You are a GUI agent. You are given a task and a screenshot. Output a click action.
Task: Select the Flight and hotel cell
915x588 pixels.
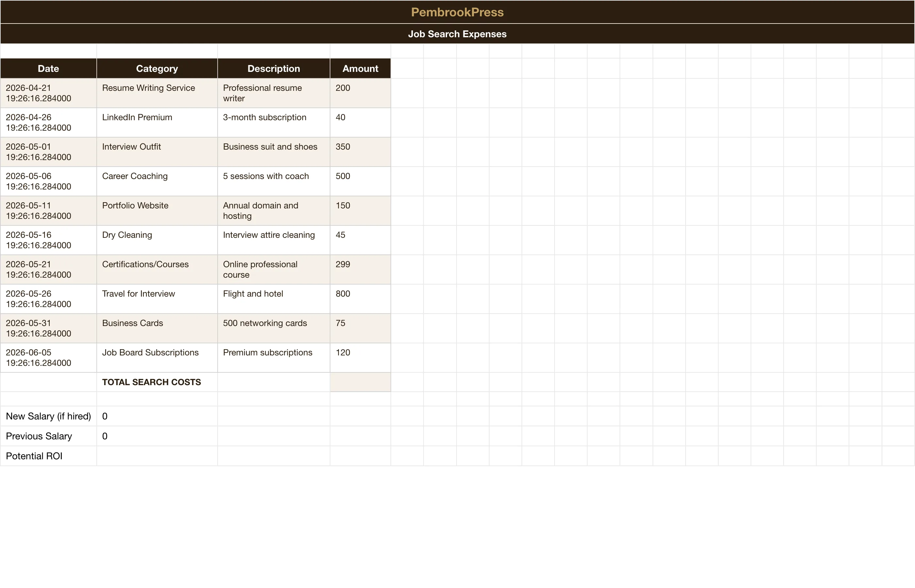(274, 299)
